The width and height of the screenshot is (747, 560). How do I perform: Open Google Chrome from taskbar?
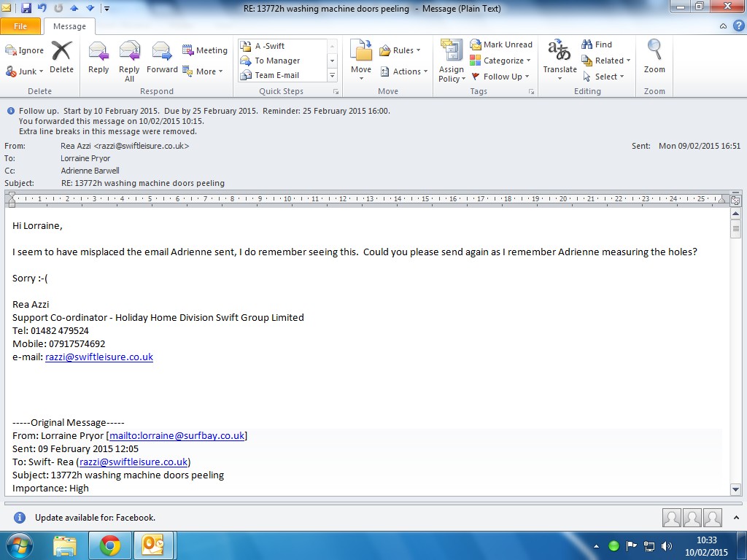[x=109, y=545]
